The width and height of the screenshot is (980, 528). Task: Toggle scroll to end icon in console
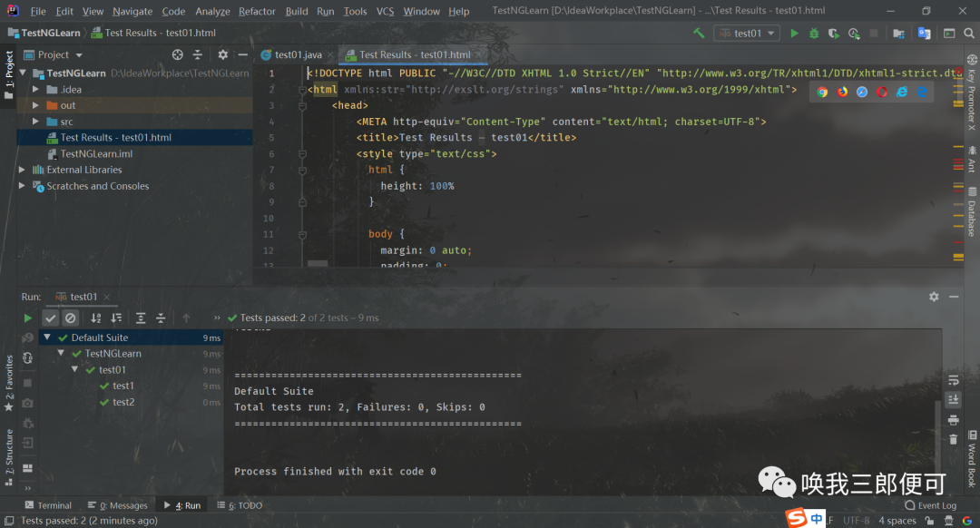(953, 399)
